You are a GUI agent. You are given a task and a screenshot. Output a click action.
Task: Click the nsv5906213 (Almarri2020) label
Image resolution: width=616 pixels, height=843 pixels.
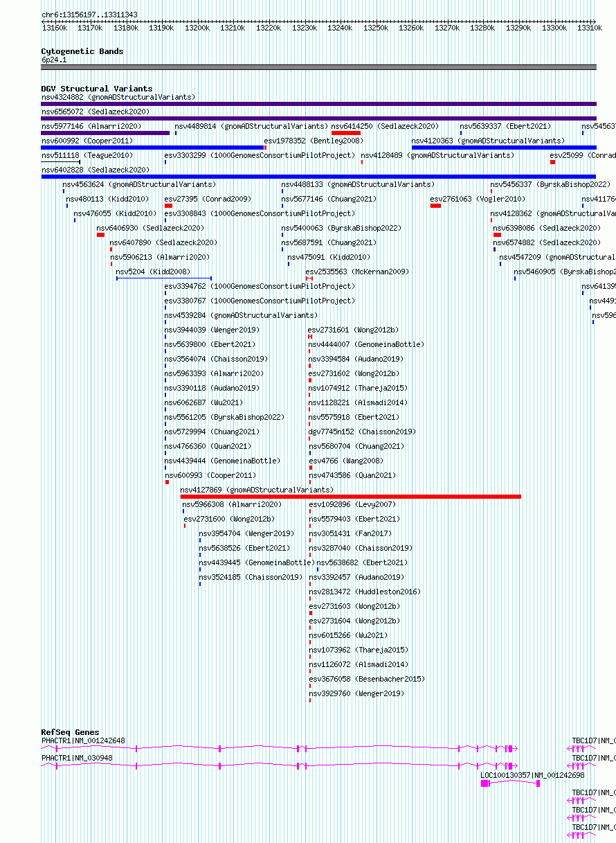(160, 257)
